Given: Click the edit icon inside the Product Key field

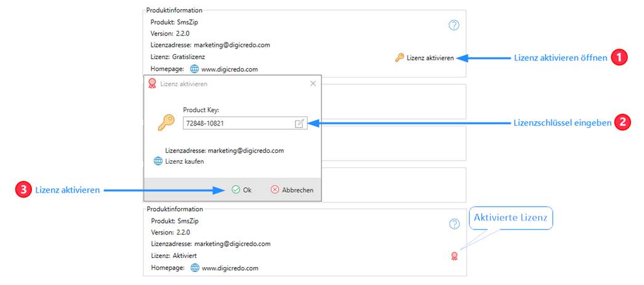Looking at the screenshot, I should 299,124.
